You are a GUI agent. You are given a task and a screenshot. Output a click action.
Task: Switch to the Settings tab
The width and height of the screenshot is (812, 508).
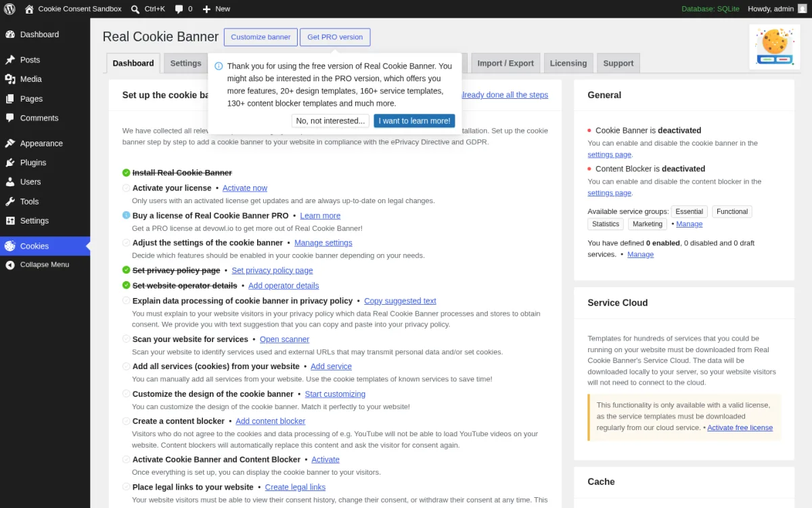coord(185,63)
